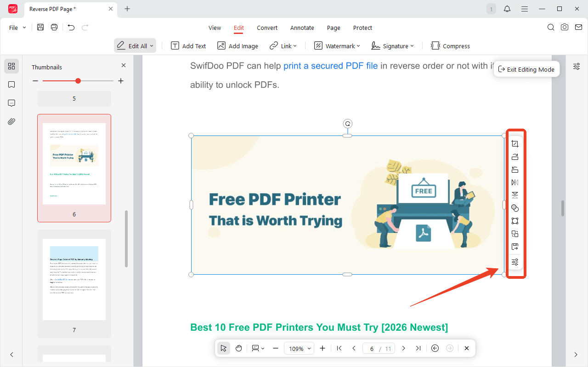
Task: Select the Crop image tool
Action: pos(515,144)
